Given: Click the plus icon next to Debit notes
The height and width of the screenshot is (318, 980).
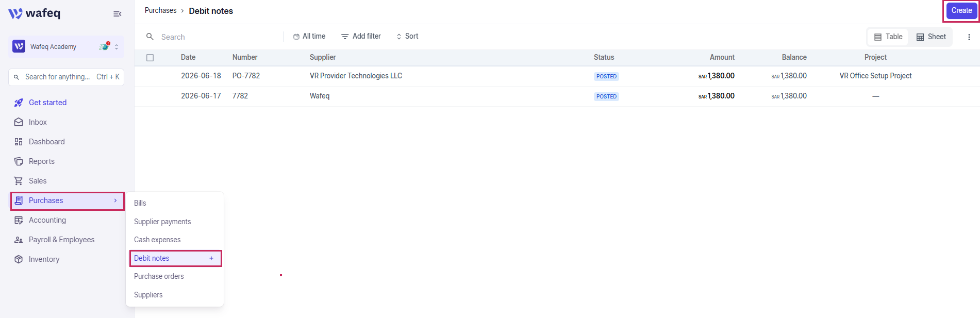Looking at the screenshot, I should point(211,258).
